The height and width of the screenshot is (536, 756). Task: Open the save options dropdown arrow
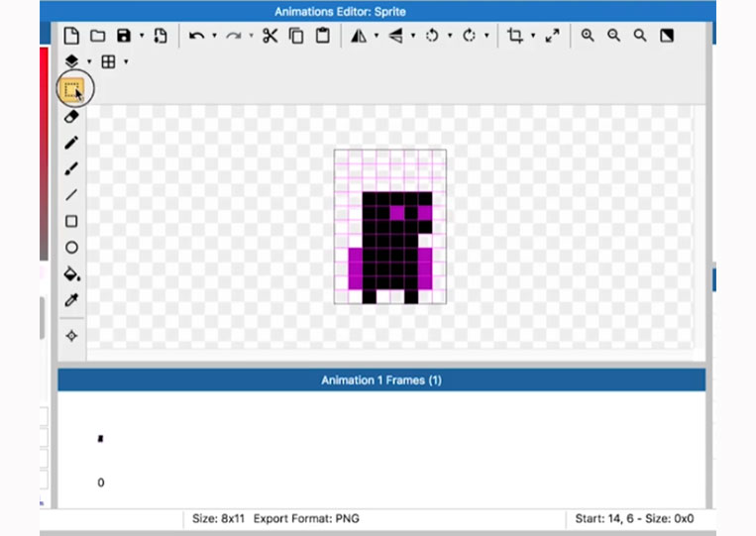142,36
